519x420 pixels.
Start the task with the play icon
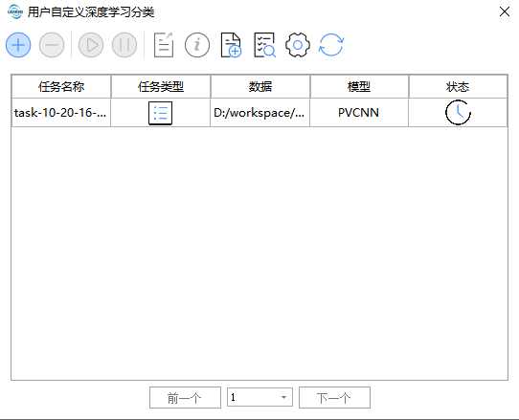pyautogui.click(x=91, y=45)
